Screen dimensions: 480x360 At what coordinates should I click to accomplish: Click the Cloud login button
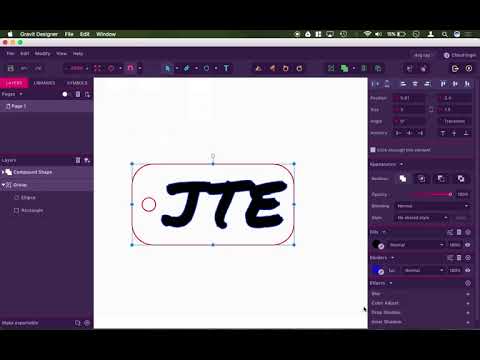click(x=460, y=55)
